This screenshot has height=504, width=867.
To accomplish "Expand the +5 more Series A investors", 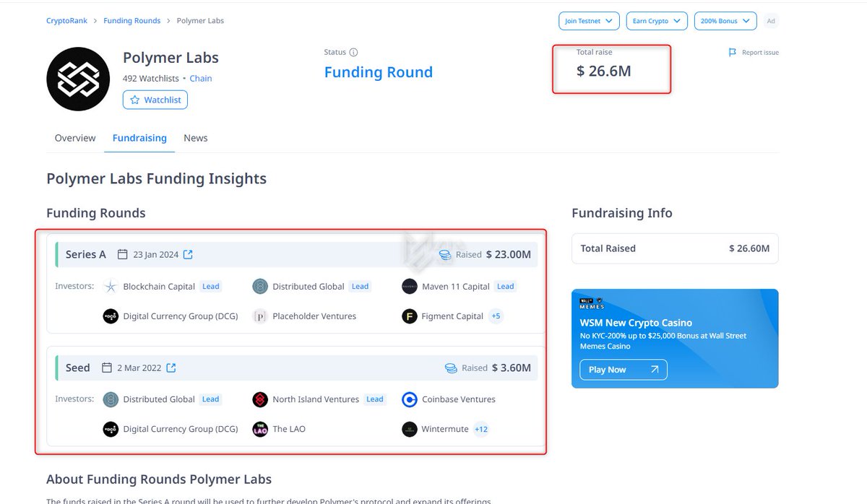I will 496,316.
